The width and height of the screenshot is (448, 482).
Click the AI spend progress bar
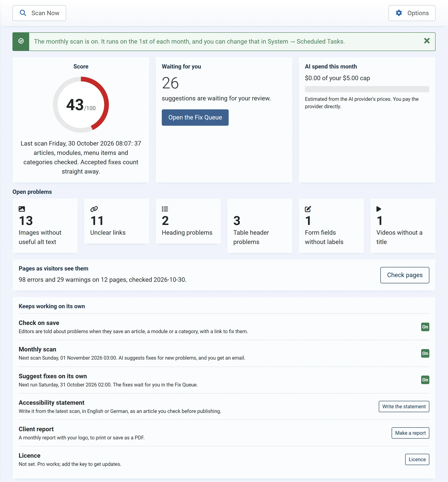pyautogui.click(x=367, y=89)
